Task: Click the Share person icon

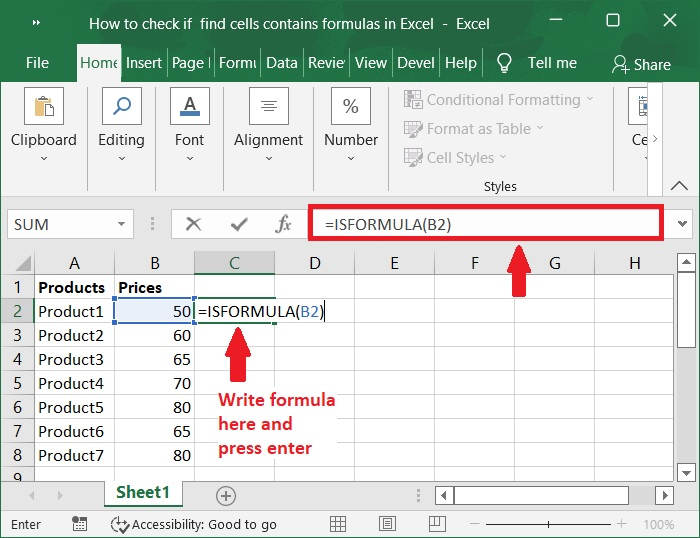Action: (x=621, y=64)
